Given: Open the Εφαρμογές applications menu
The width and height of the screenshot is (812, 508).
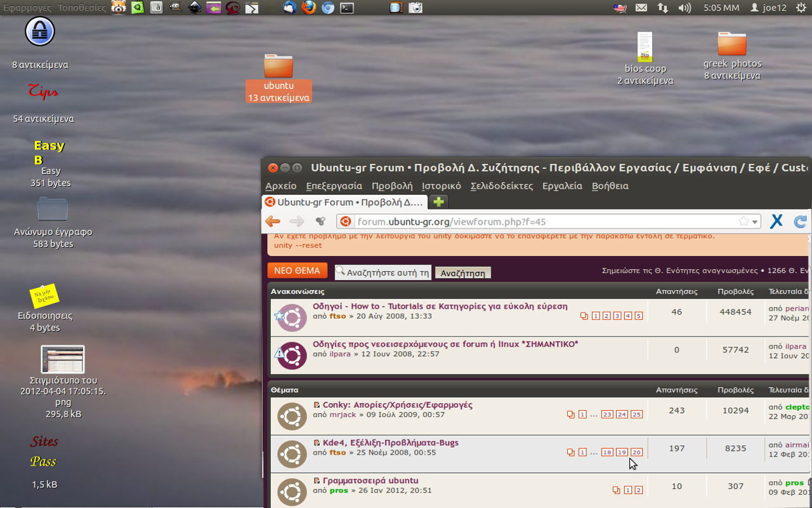Looking at the screenshot, I should click(x=27, y=8).
